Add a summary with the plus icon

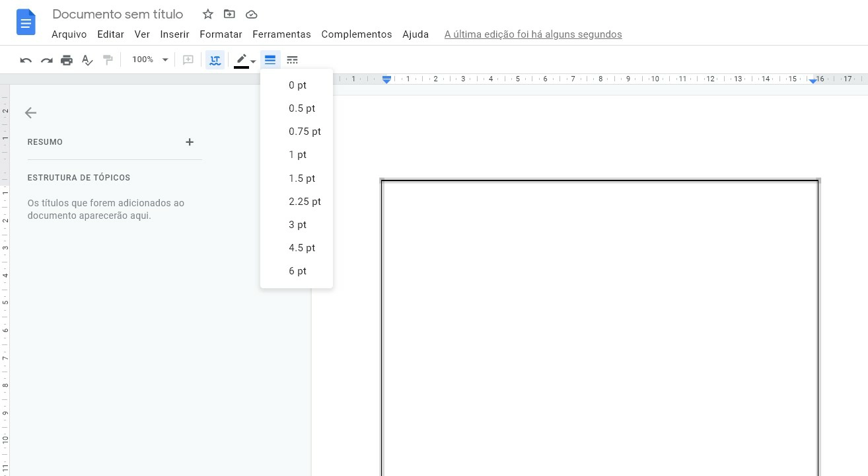(x=190, y=142)
